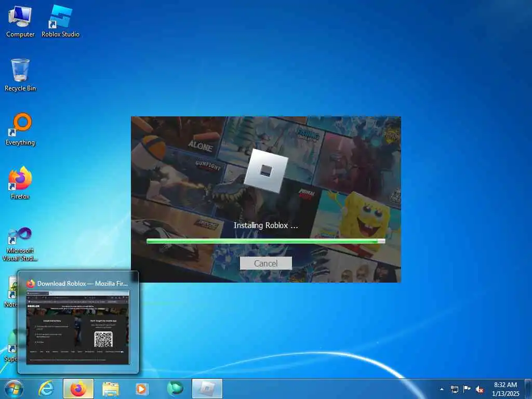This screenshot has width=532, height=399.
Task: Open Windows Explorer from the taskbar
Action: 111,389
